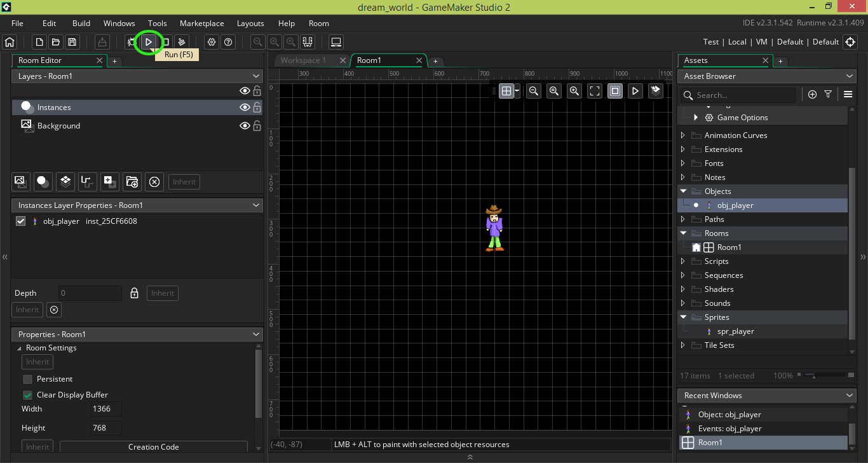
Task: Click Inherit button beside Depth field
Action: click(163, 293)
